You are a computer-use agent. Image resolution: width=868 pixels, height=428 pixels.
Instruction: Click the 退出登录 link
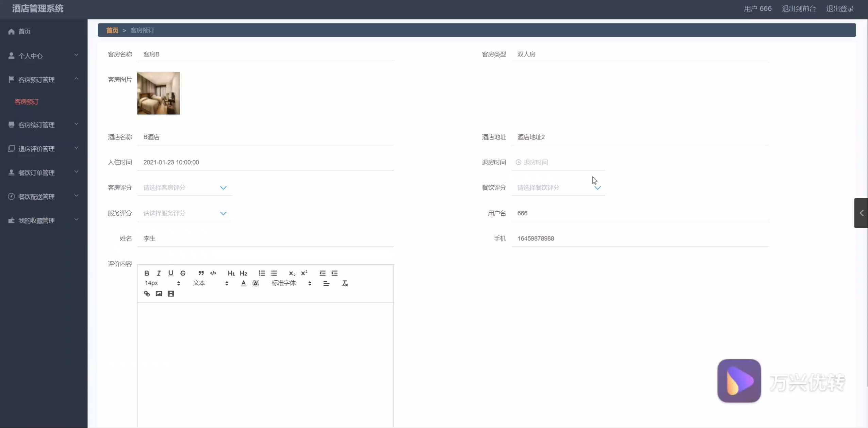[x=840, y=9]
